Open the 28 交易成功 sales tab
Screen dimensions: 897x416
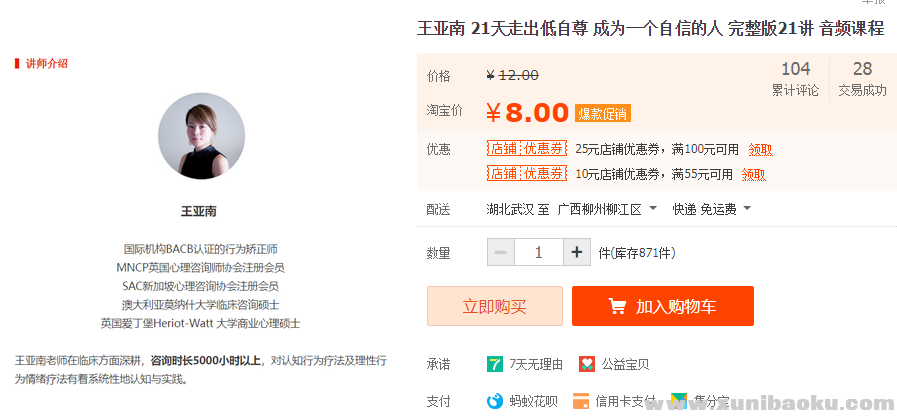click(x=862, y=79)
